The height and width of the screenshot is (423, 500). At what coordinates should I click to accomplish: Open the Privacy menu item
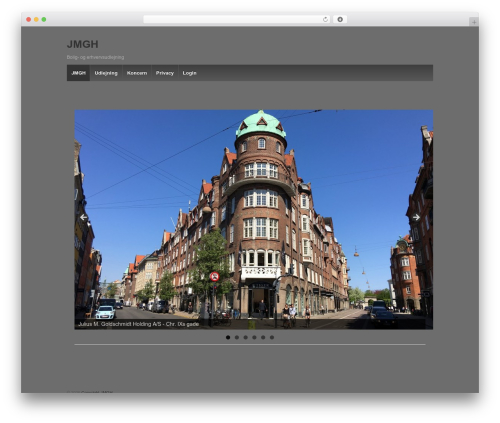165,73
